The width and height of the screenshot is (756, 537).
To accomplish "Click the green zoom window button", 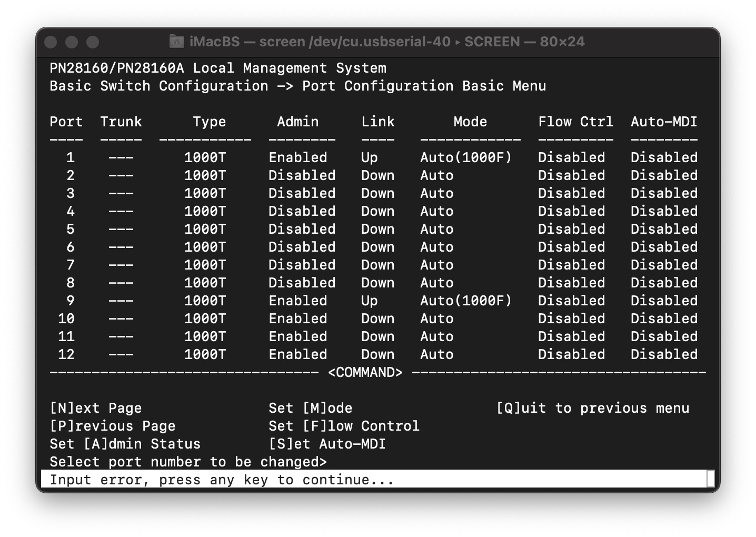I will [x=93, y=42].
